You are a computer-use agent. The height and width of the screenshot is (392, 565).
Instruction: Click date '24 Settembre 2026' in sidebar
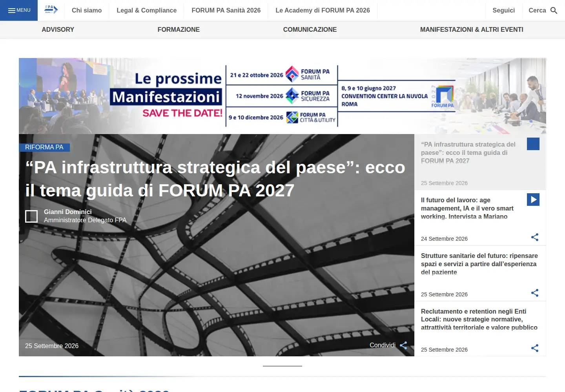pos(444,239)
